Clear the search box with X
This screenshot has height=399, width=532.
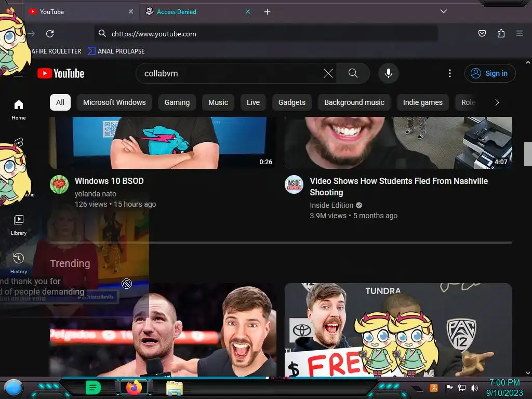click(328, 73)
